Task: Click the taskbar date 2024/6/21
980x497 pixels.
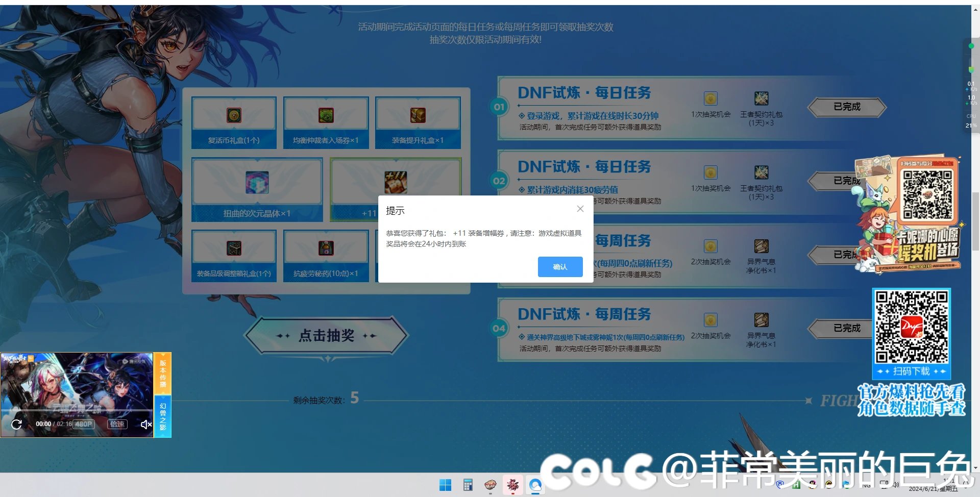Action: 933,489
